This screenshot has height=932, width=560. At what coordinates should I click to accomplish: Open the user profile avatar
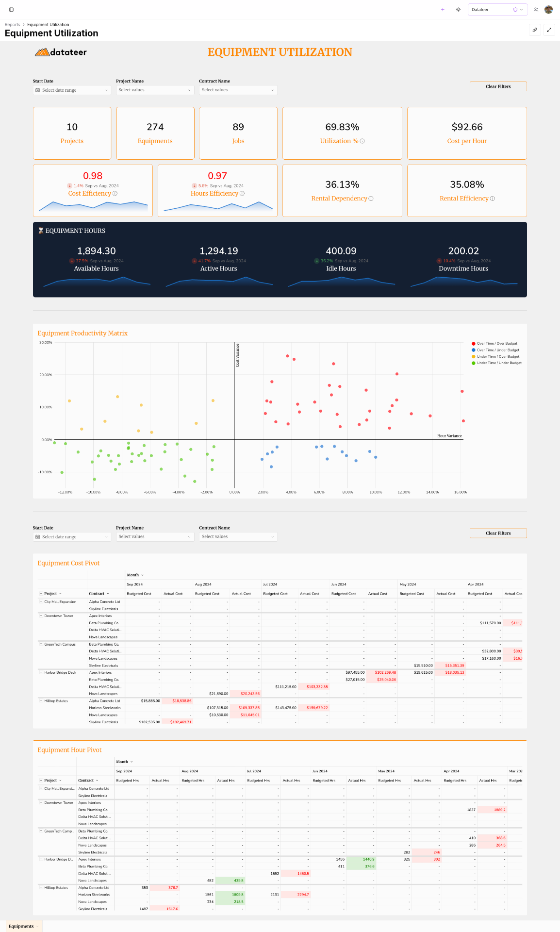549,10
